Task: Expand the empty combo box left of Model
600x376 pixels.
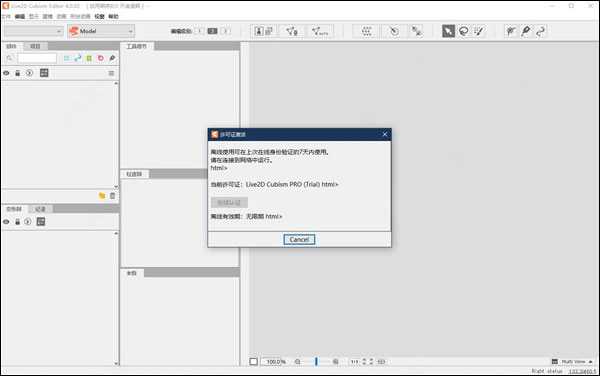Action: (x=33, y=31)
